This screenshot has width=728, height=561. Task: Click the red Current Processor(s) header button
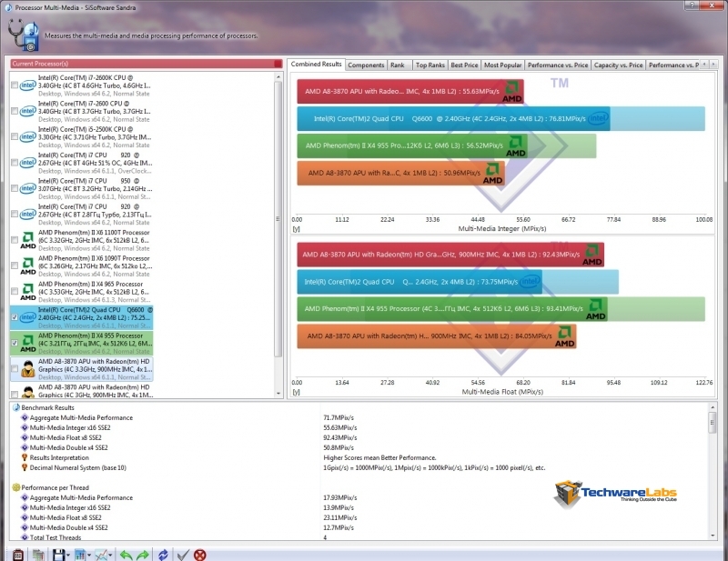[278, 64]
